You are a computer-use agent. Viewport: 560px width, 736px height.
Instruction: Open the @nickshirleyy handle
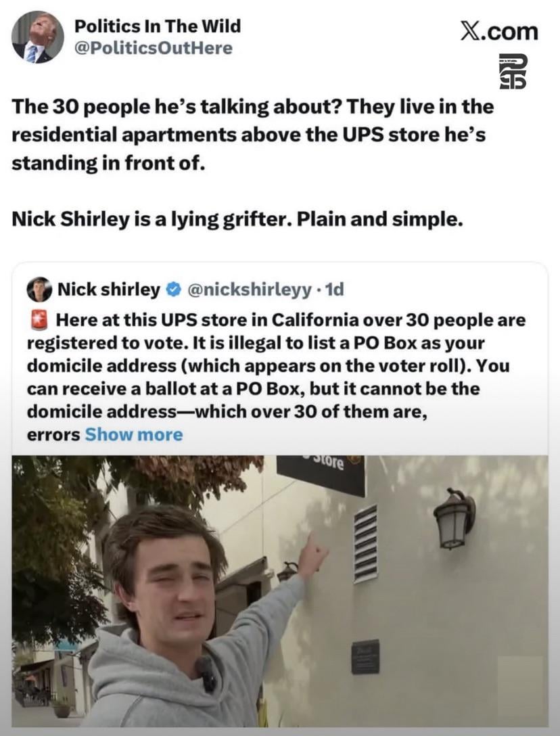pyautogui.click(x=248, y=290)
